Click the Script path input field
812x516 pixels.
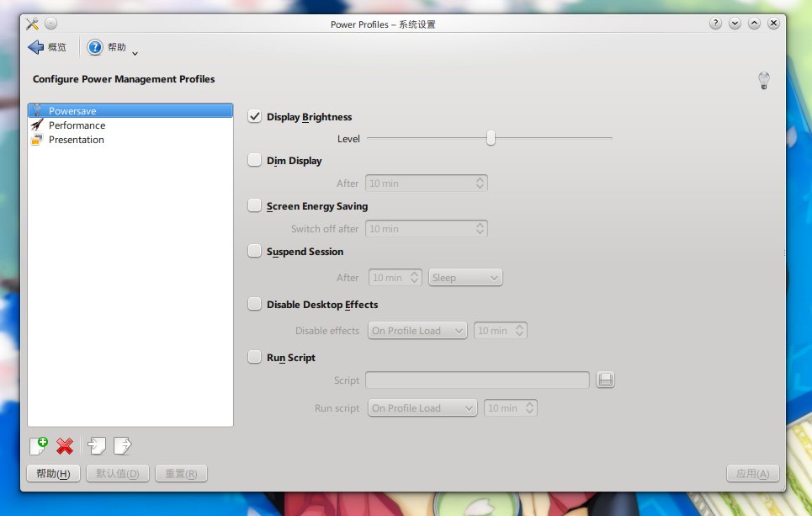pos(477,380)
